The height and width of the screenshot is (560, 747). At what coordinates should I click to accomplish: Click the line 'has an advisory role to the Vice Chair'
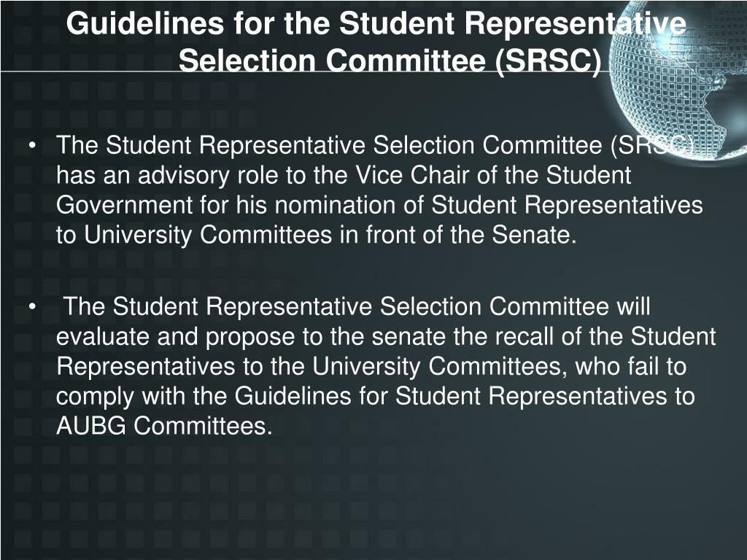pyautogui.click(x=344, y=175)
